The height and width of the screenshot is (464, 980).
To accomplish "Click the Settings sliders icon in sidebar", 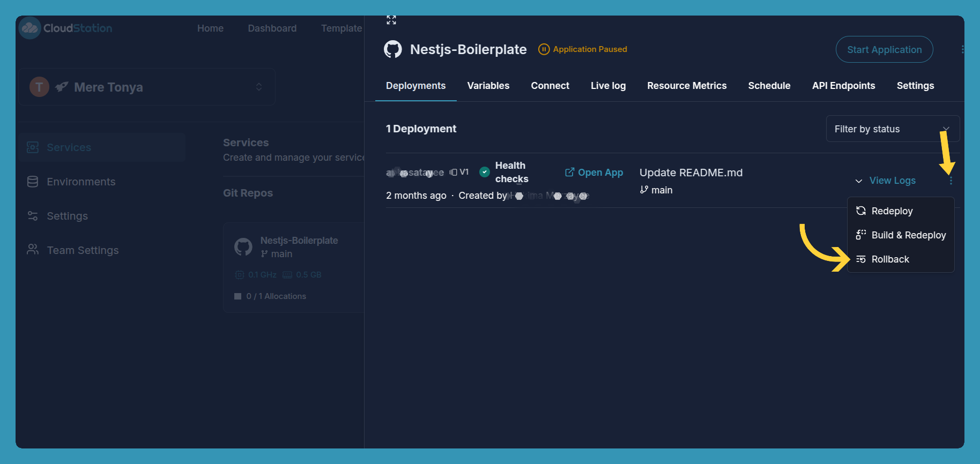I will click(33, 216).
